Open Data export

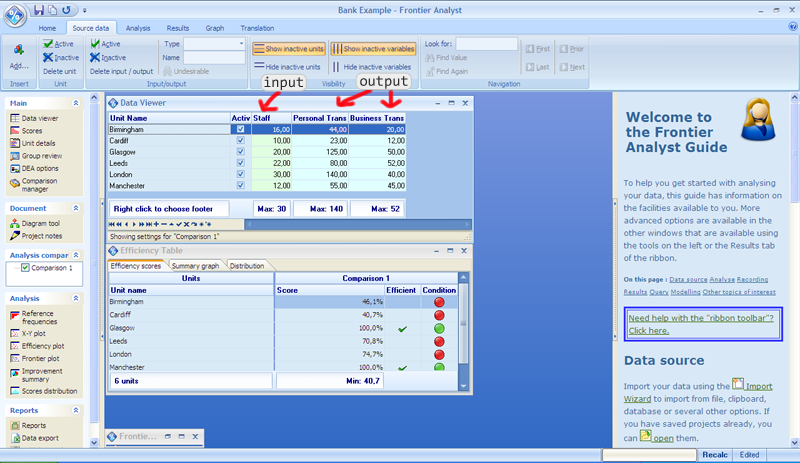click(34, 438)
